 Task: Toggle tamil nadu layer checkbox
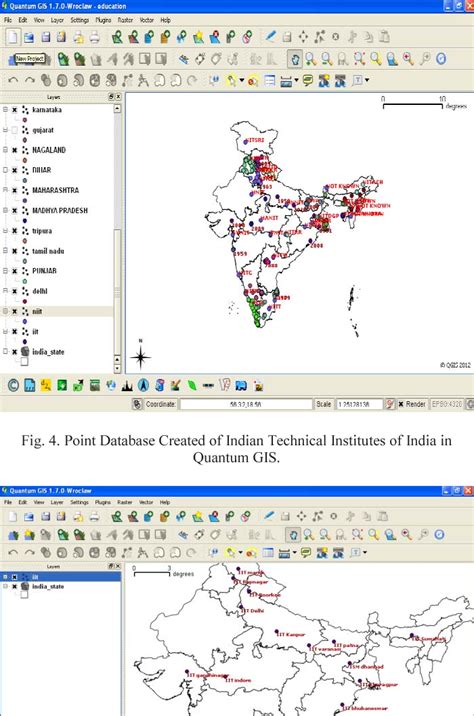pyautogui.click(x=15, y=251)
